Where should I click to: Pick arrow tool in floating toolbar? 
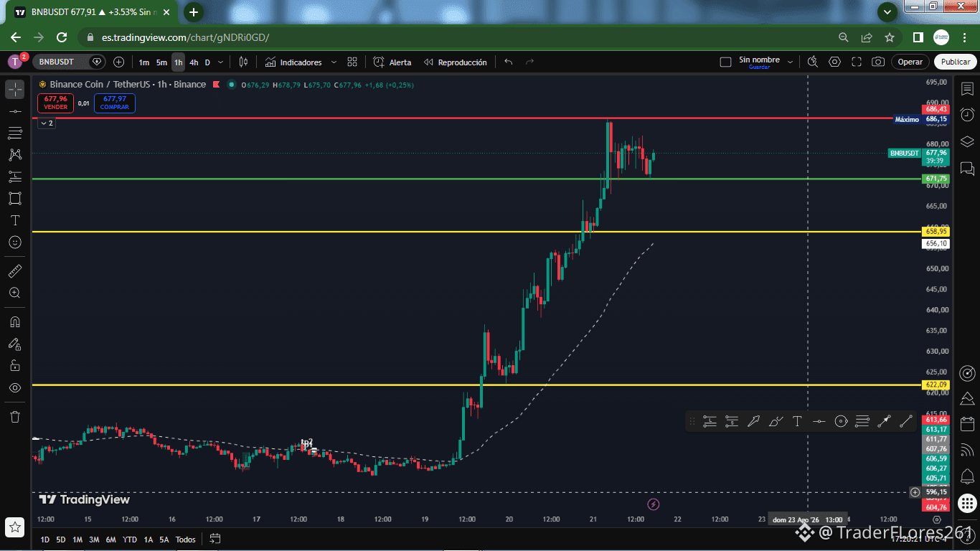click(x=753, y=422)
